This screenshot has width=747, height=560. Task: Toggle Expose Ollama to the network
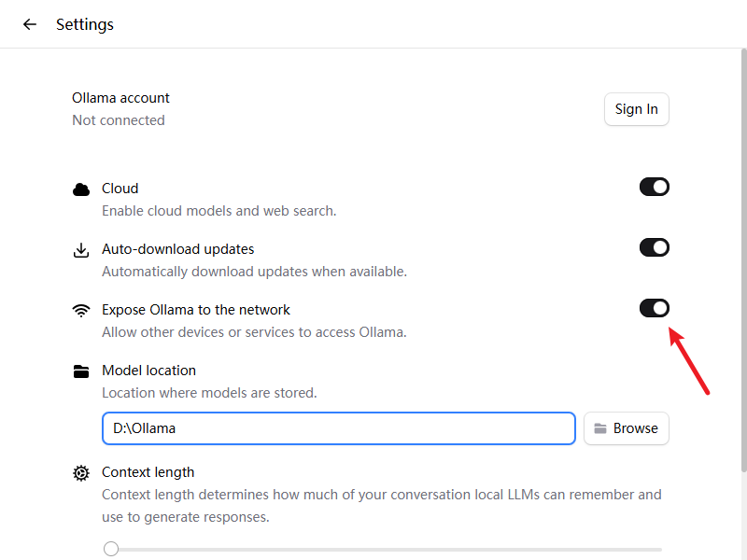tap(655, 308)
